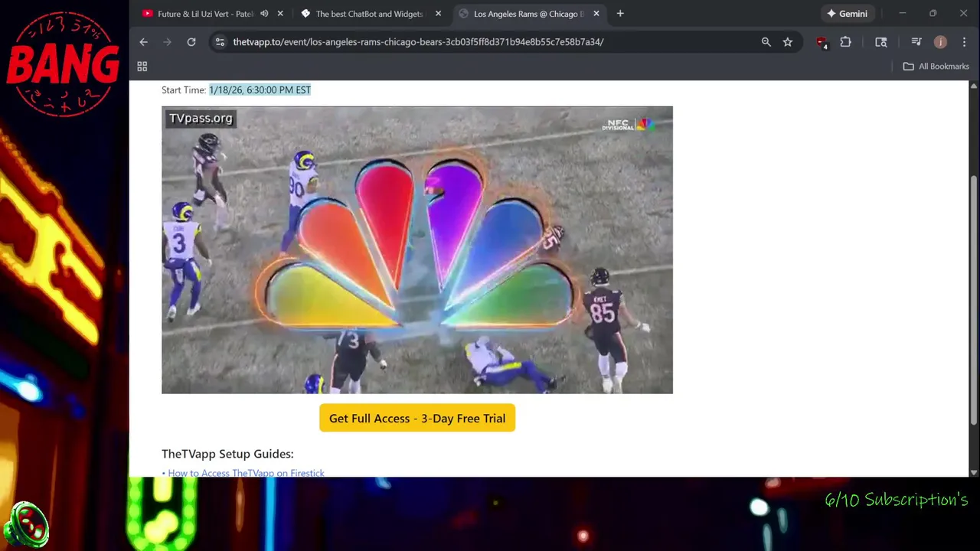Open How to Access TheTVapp on Firestick
Image resolution: width=980 pixels, height=551 pixels.
click(x=246, y=473)
